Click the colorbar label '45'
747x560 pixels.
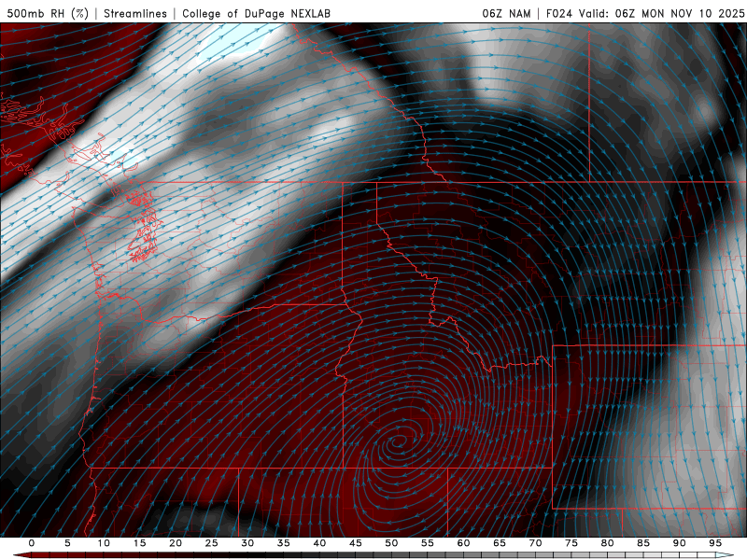point(356,543)
